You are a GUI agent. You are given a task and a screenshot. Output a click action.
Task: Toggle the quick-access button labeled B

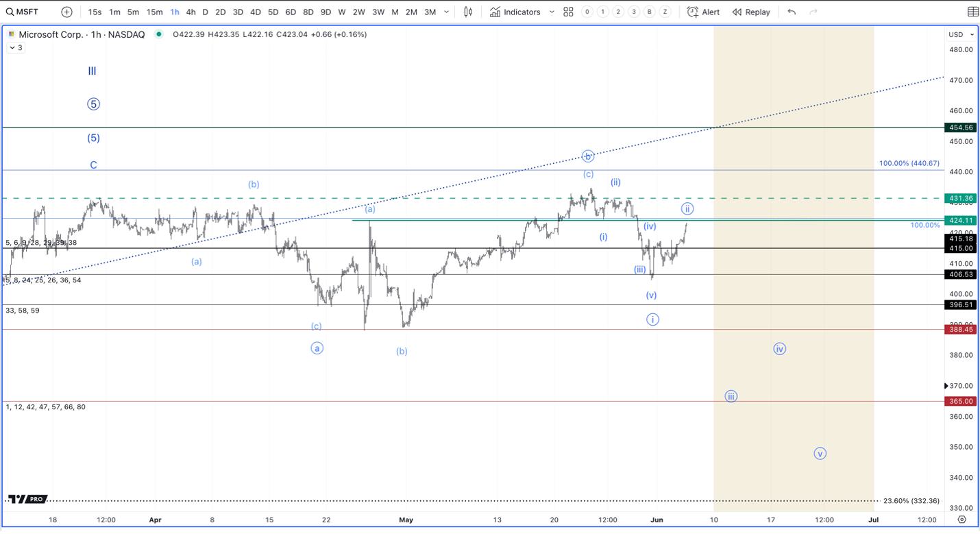(x=649, y=12)
